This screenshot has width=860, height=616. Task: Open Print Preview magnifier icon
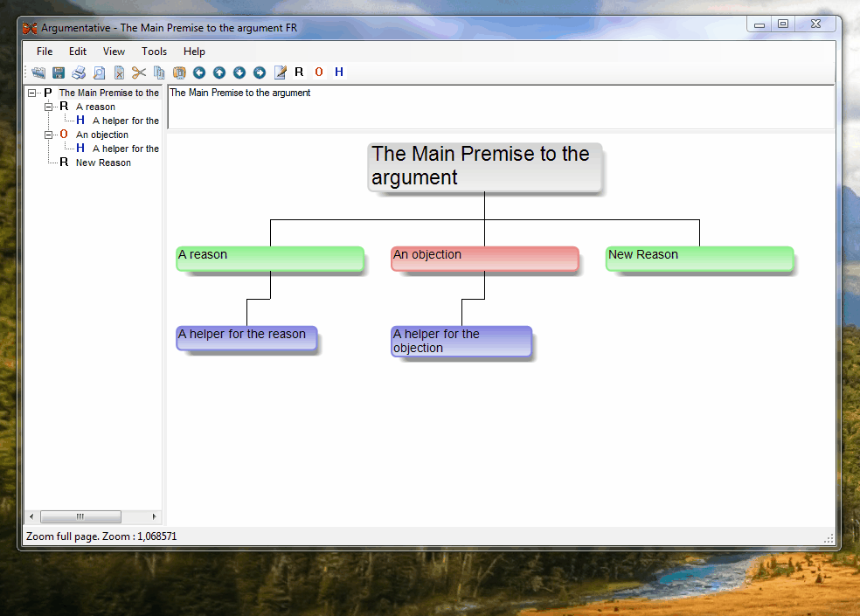pyautogui.click(x=99, y=73)
